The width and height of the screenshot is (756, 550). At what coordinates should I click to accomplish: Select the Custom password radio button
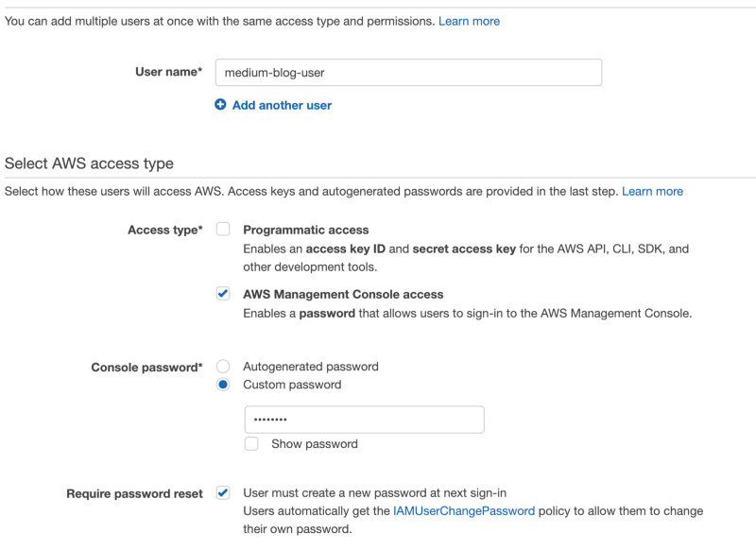click(x=223, y=385)
